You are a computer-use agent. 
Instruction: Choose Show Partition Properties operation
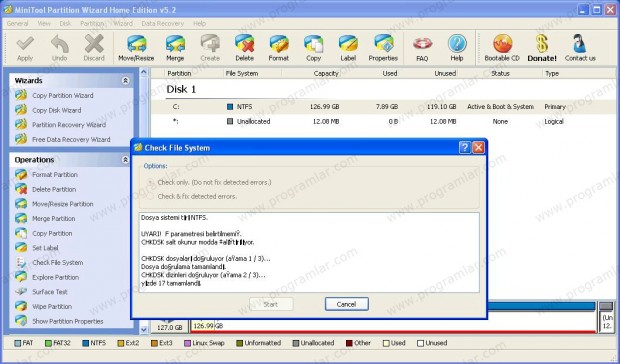tap(67, 321)
